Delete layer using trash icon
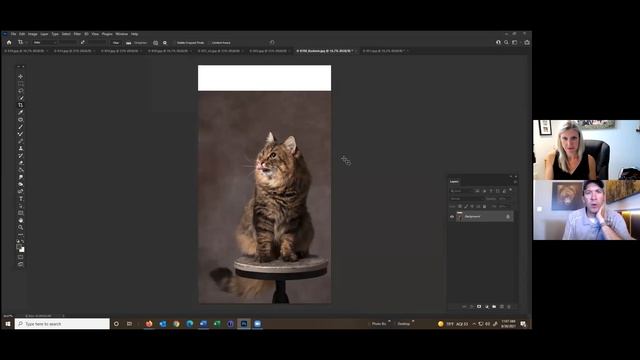This screenshot has width=640, height=360. pyautogui.click(x=509, y=307)
